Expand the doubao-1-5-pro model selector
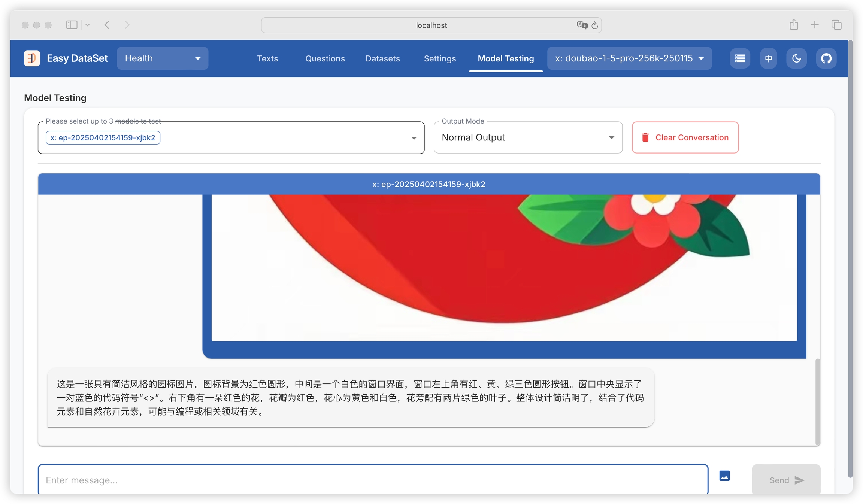 tap(629, 58)
